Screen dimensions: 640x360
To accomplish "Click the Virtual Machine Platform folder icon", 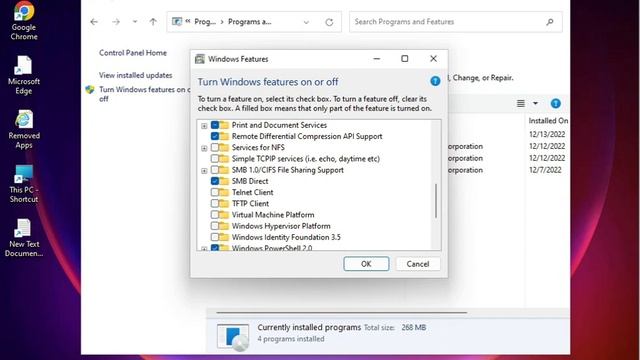I will pyautogui.click(x=224, y=214).
